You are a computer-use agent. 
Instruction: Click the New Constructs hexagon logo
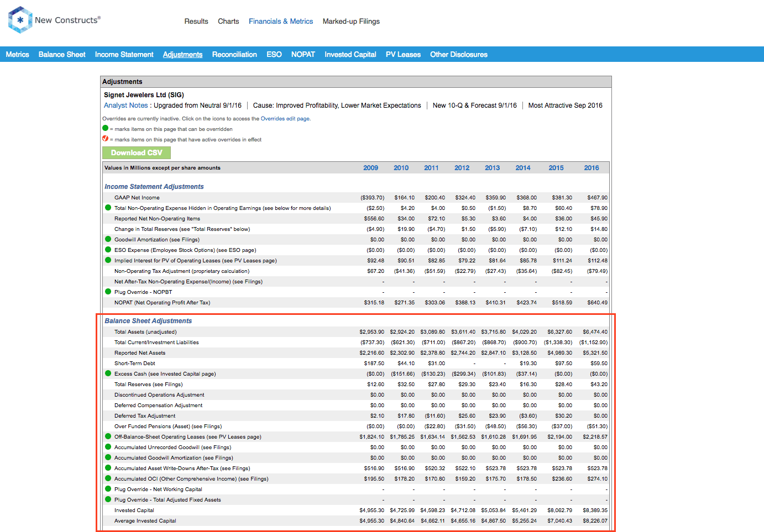click(x=20, y=20)
